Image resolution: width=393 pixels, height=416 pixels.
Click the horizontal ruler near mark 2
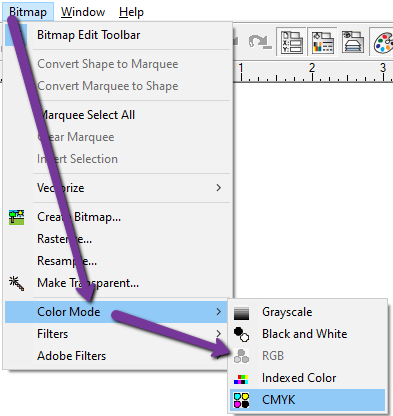point(312,72)
